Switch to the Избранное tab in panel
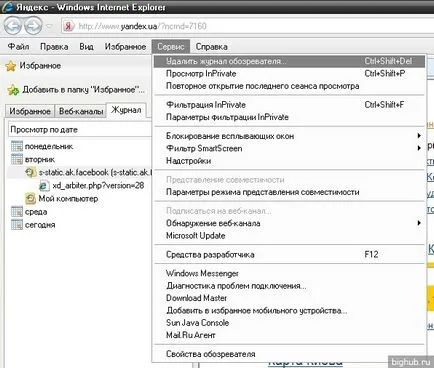This screenshot has width=434, height=368. (30, 111)
